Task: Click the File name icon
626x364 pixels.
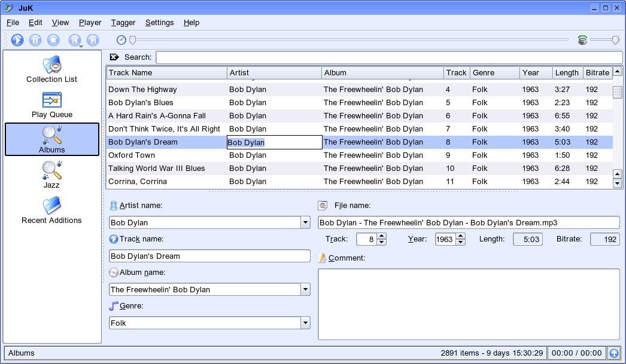Action: 323,206
